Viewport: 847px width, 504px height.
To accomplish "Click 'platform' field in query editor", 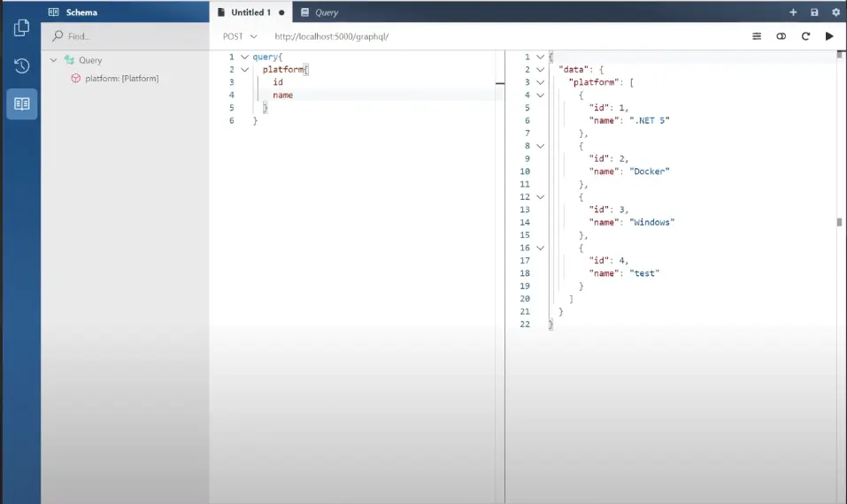I will click(283, 70).
